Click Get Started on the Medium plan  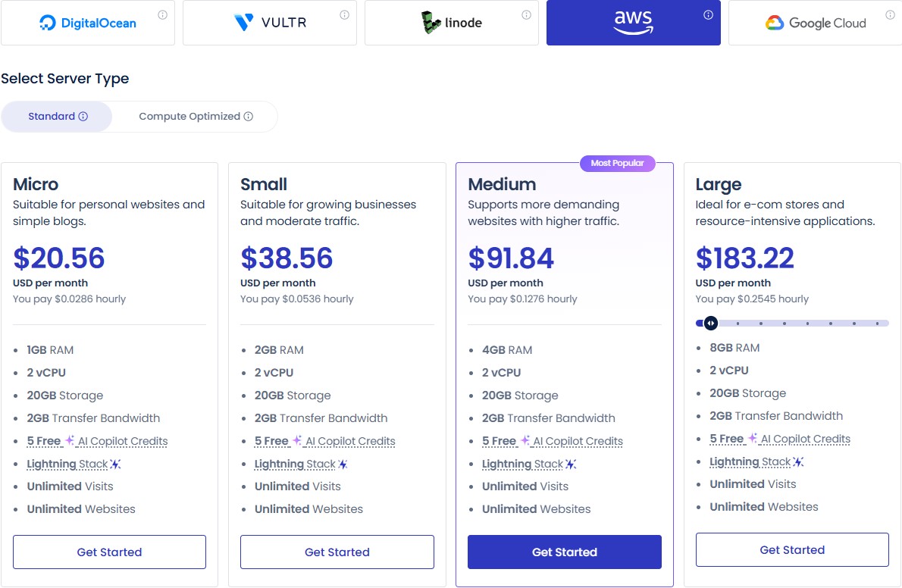point(564,552)
